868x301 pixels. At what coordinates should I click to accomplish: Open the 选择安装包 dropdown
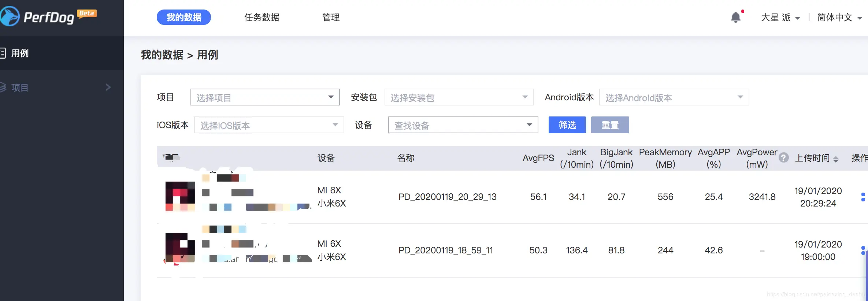[x=459, y=97]
